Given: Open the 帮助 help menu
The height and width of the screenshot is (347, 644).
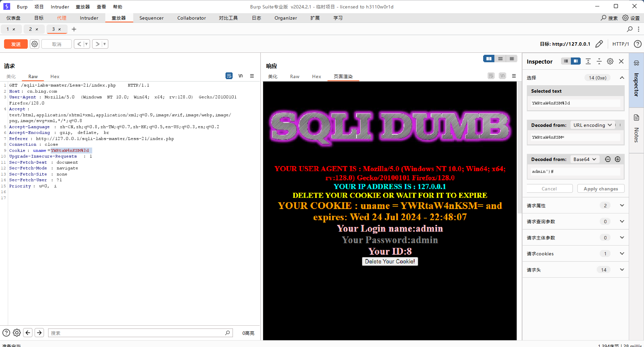Looking at the screenshot, I should coord(117,7).
